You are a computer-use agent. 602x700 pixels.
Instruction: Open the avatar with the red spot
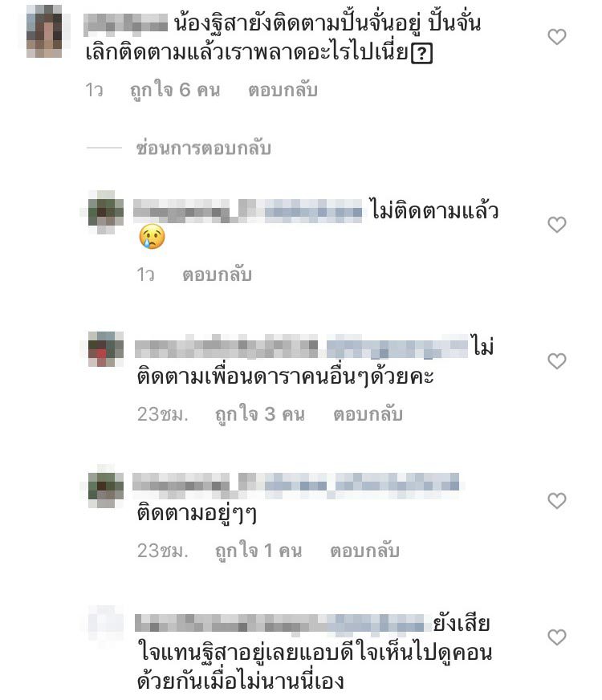[x=106, y=349]
